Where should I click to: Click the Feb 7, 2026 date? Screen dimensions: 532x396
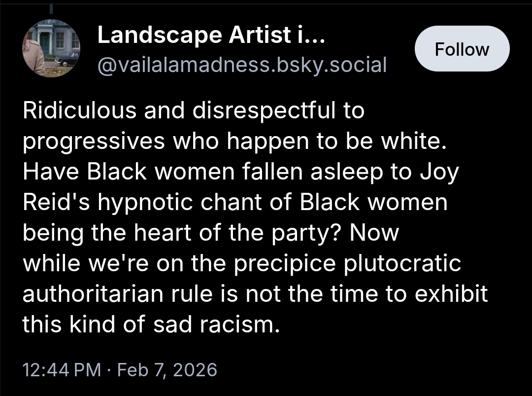[x=167, y=369]
